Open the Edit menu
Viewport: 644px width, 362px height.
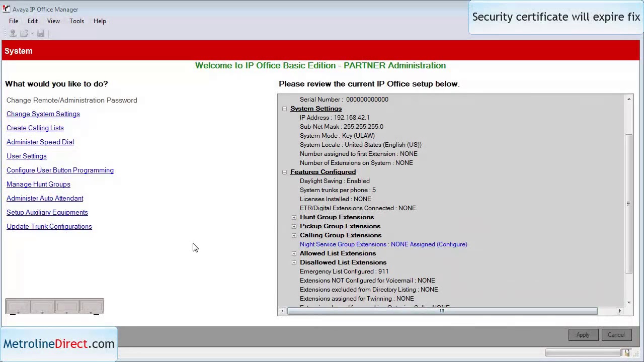click(x=33, y=21)
